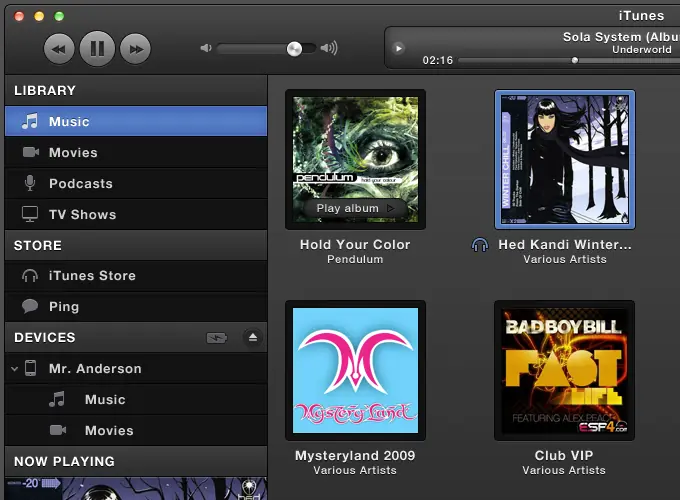Select the Mysteryland 2009 album cover

coord(355,370)
